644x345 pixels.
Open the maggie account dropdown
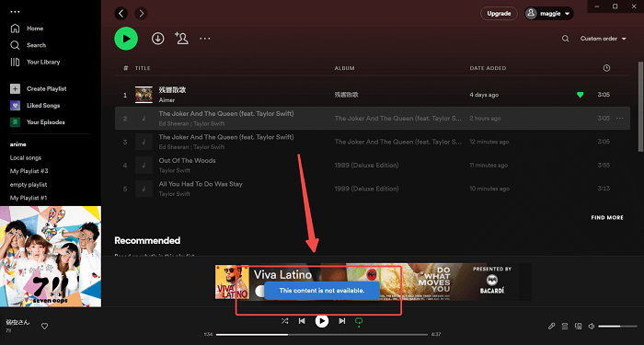pos(549,14)
